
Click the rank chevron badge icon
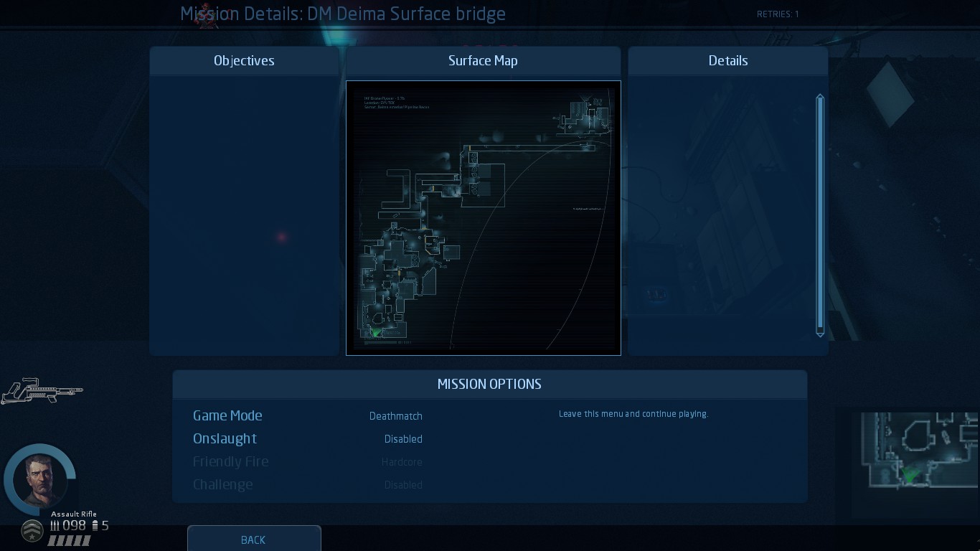click(x=32, y=531)
